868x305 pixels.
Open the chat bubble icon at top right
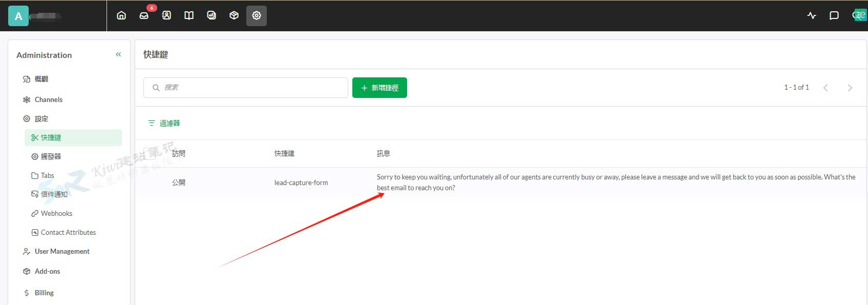[834, 15]
